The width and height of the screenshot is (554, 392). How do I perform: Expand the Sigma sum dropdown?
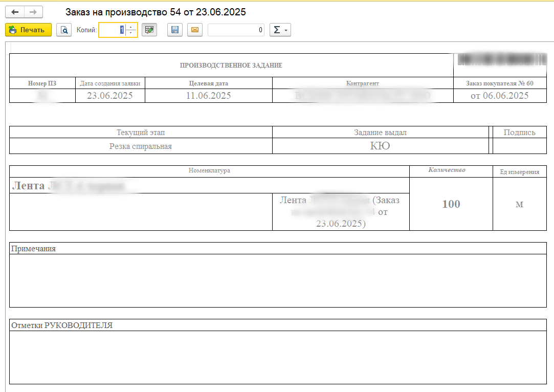coord(280,30)
